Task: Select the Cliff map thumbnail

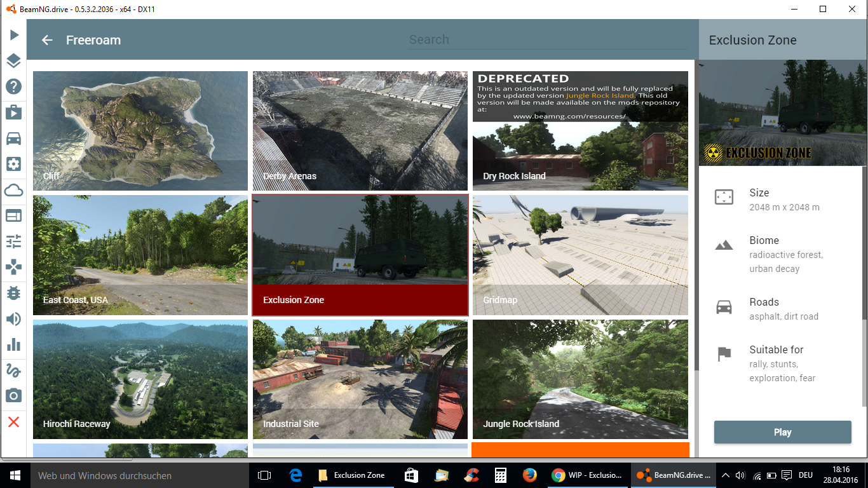Action: click(x=140, y=130)
